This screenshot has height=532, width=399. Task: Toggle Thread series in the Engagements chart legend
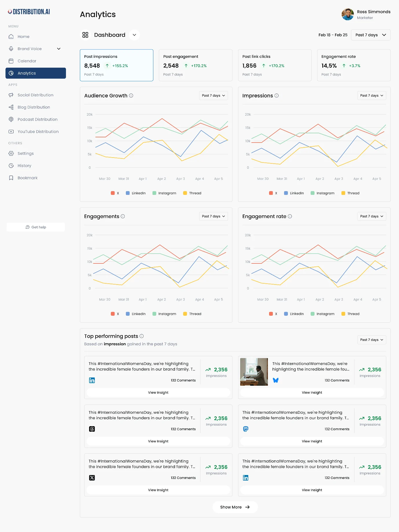coord(192,314)
